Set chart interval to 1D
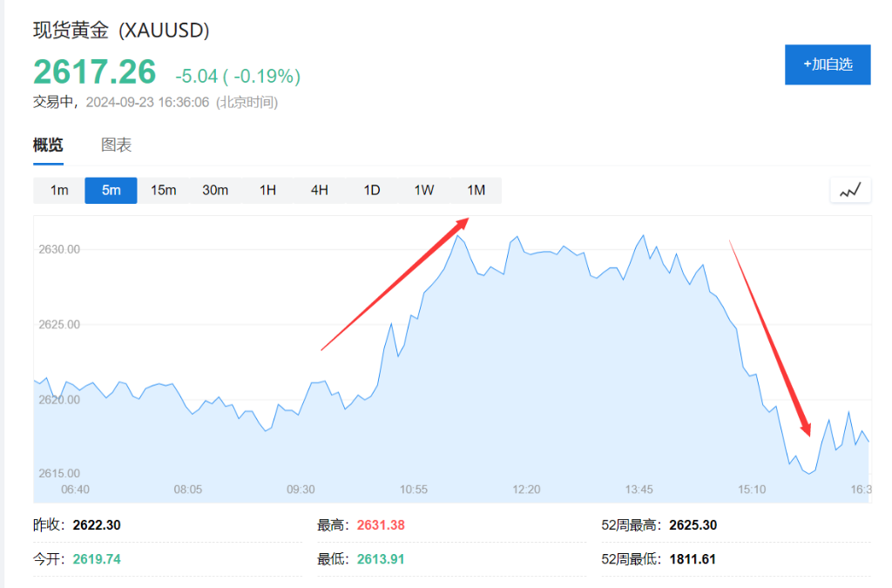Viewport: 892px width, 588px height. (372, 190)
